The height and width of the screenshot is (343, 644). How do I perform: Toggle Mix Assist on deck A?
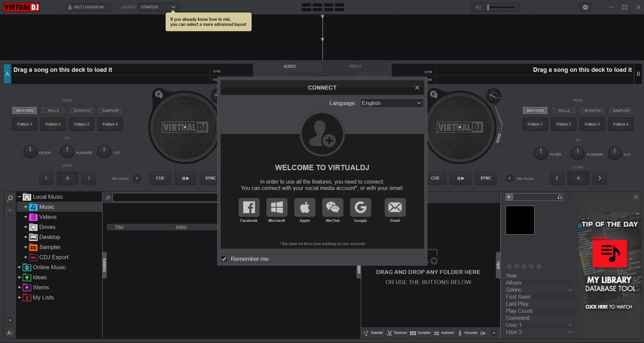(x=137, y=179)
